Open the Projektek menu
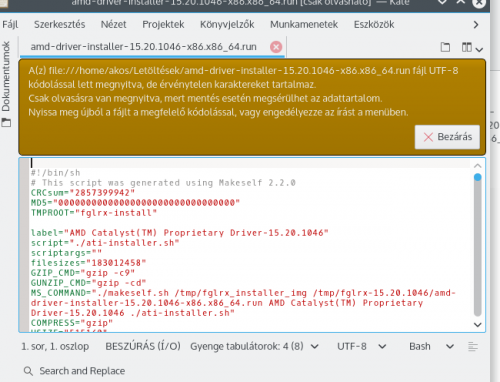The height and width of the screenshot is (382, 500). (x=163, y=24)
